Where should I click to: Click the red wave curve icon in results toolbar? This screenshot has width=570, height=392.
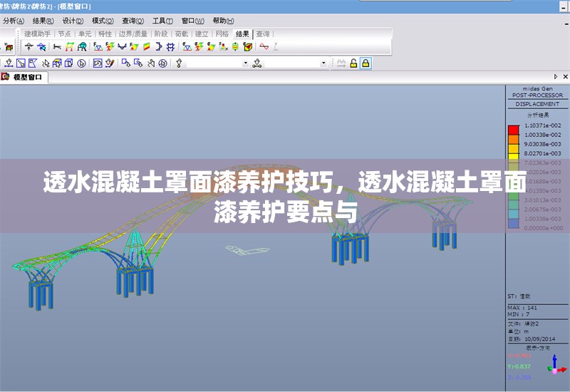point(264,47)
